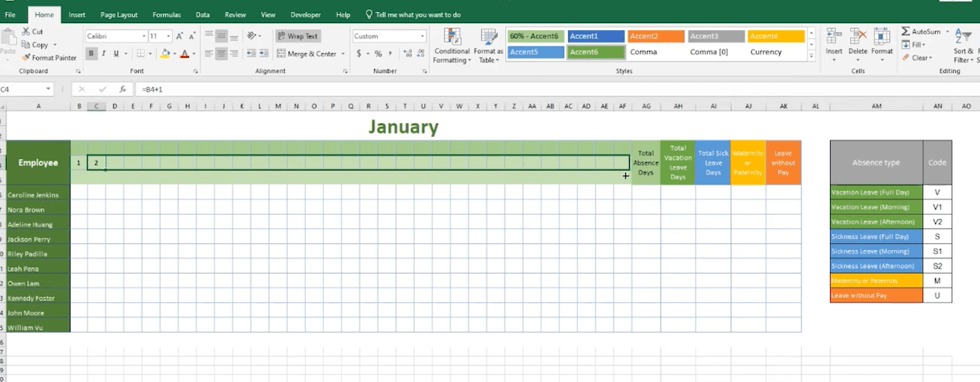Apply accounting dollar number format

pyautogui.click(x=359, y=53)
